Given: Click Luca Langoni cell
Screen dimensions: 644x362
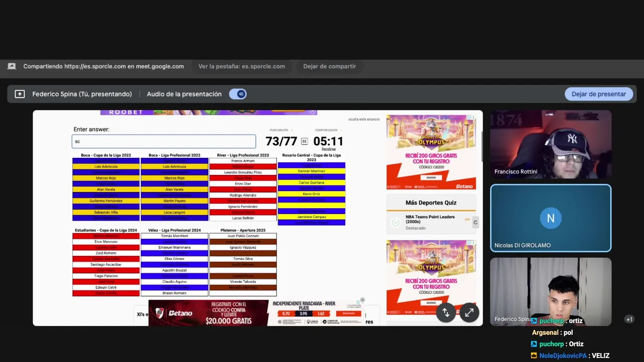Looking at the screenshot, I should click(x=175, y=212).
